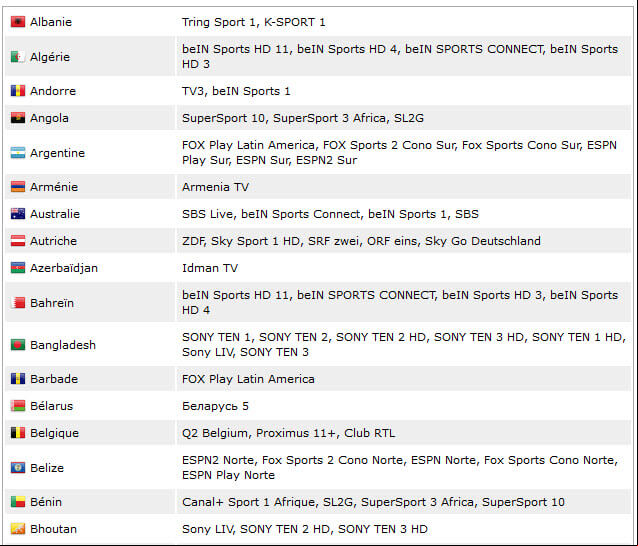Select the Belgique flag icon
This screenshot has height=546, width=638.
pyautogui.click(x=18, y=433)
